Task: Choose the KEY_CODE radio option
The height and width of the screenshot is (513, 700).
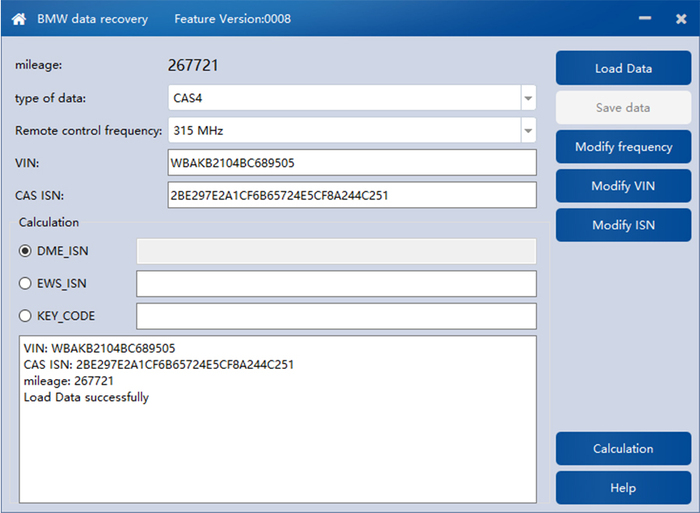Action: tap(25, 316)
